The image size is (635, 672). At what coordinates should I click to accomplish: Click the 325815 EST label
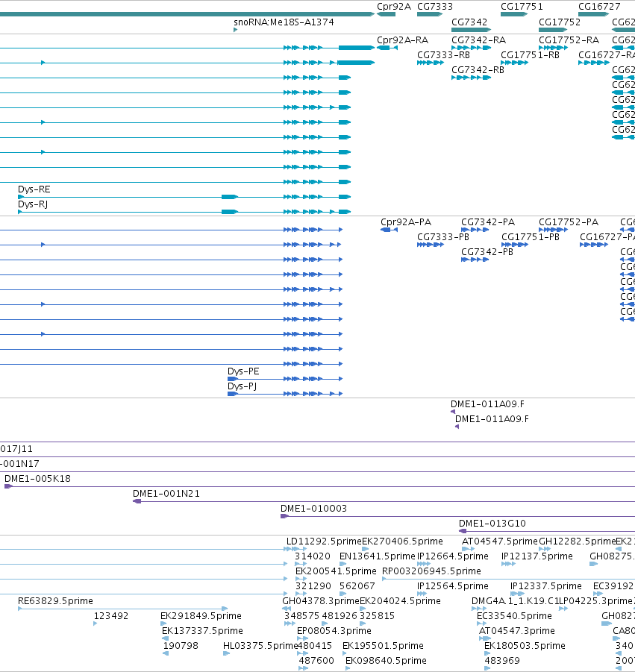[x=378, y=616]
